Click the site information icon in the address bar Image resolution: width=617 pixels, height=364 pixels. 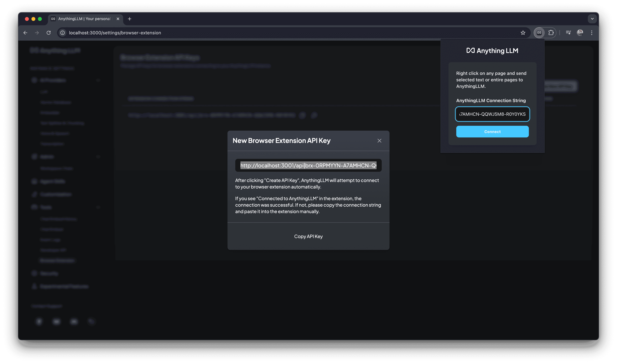(x=63, y=33)
